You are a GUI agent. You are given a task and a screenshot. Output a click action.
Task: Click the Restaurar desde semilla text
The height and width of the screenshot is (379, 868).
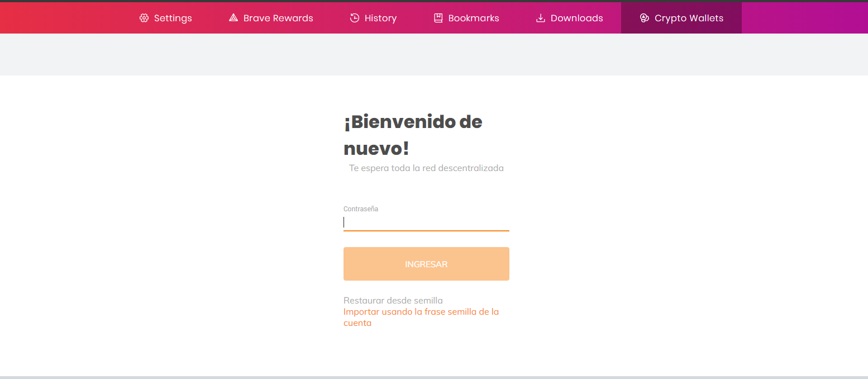coord(393,301)
